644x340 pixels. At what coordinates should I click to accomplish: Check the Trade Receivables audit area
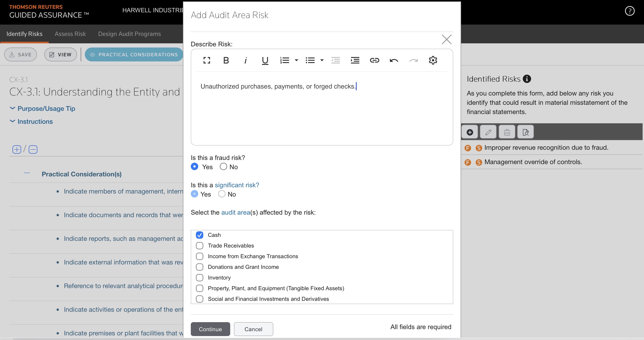(200, 245)
